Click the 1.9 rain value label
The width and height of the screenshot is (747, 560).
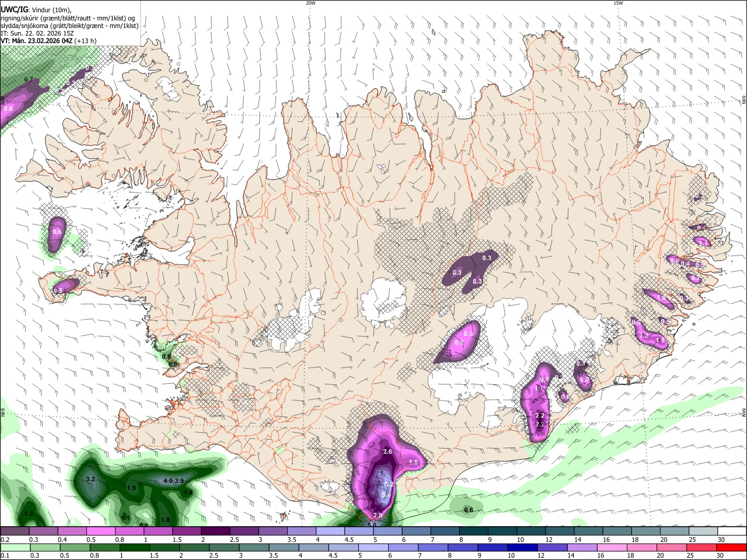[131, 488]
